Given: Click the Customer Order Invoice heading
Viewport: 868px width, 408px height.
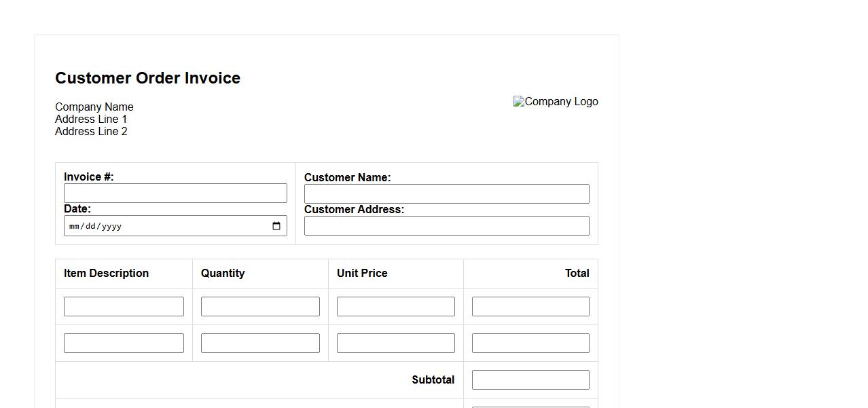Looking at the screenshot, I should click(x=147, y=78).
